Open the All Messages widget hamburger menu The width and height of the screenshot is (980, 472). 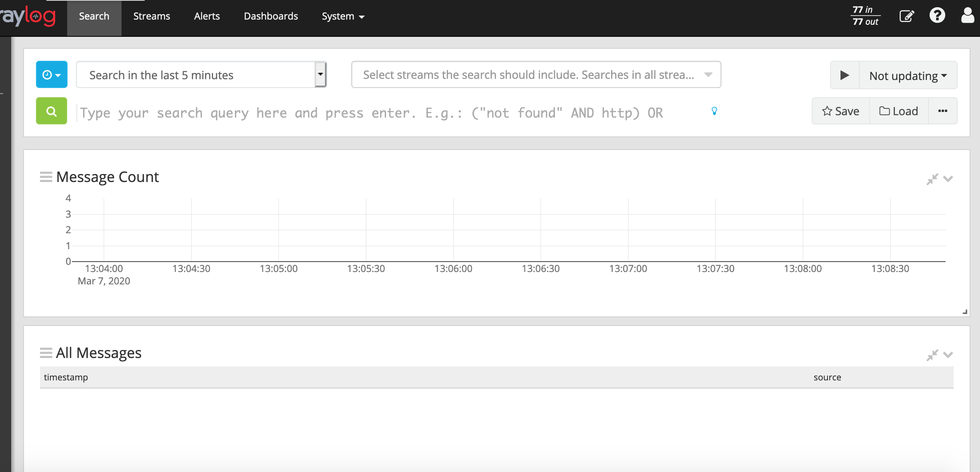(x=46, y=353)
